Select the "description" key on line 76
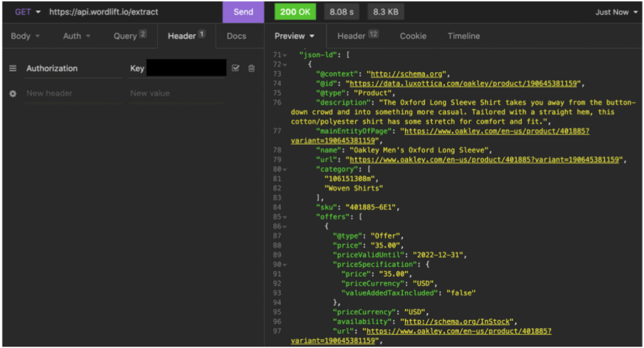The image size is (644, 348). (x=343, y=103)
